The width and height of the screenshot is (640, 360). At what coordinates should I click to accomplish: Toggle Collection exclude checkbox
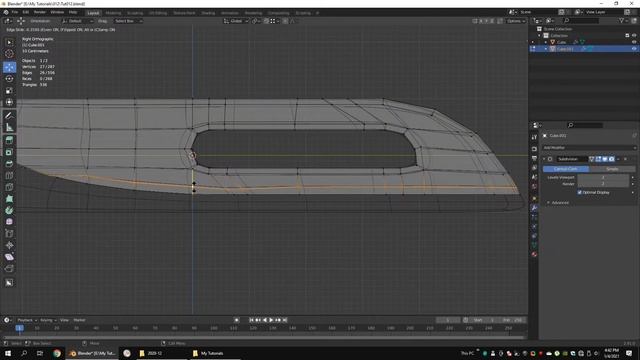(627, 36)
